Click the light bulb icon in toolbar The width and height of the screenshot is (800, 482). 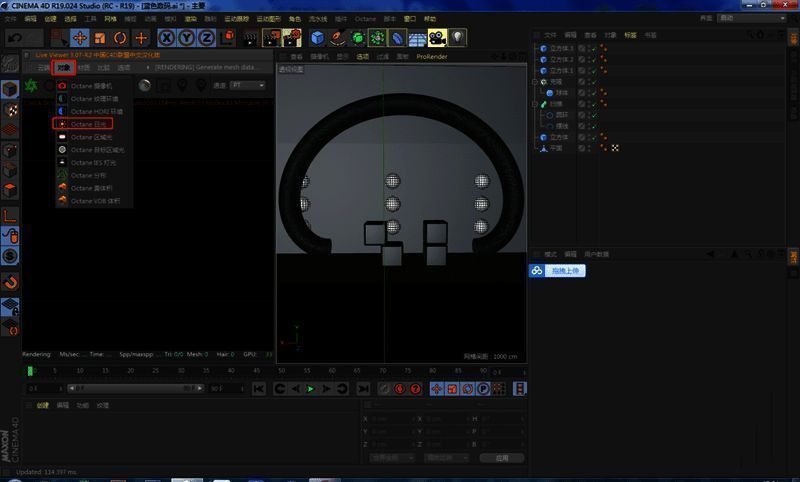pyautogui.click(x=458, y=38)
